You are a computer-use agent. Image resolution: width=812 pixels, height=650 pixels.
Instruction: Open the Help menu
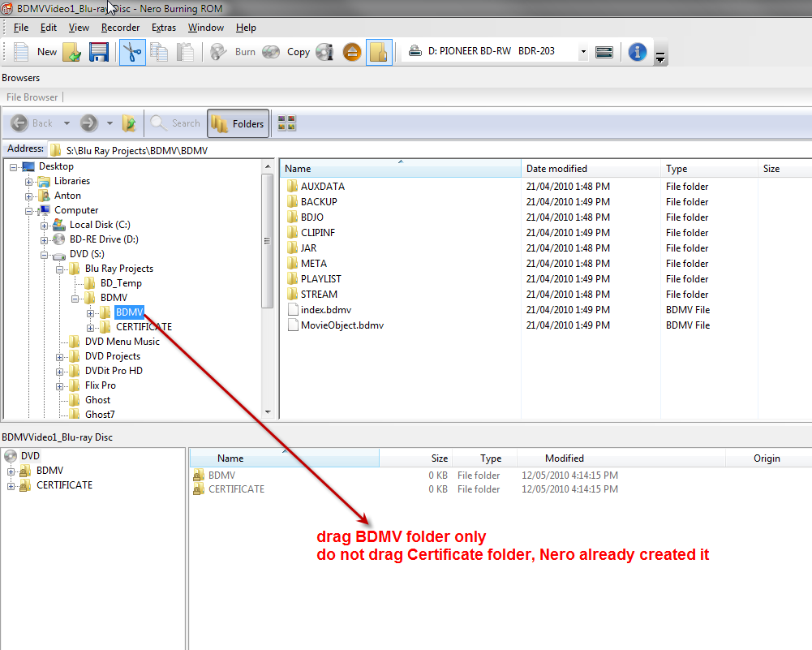(246, 28)
